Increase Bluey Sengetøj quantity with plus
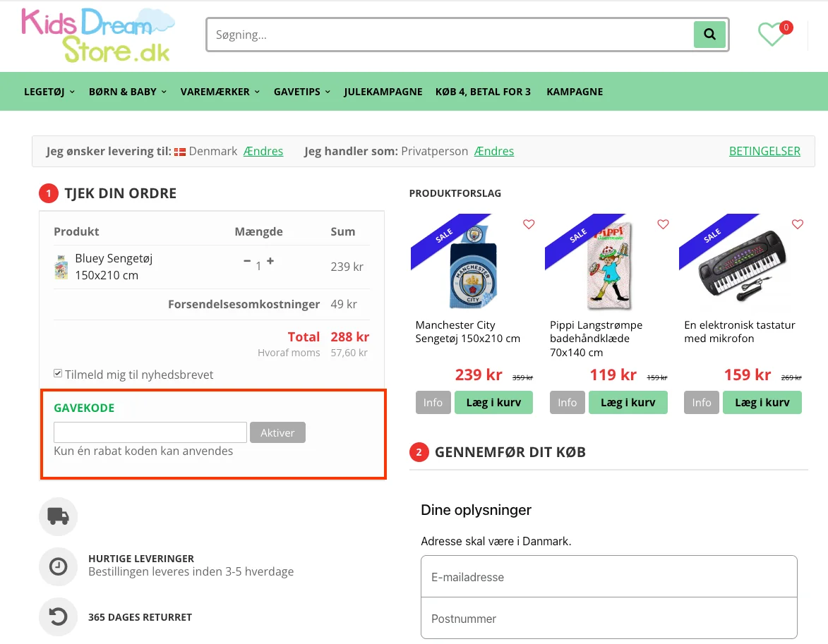 coord(270,261)
